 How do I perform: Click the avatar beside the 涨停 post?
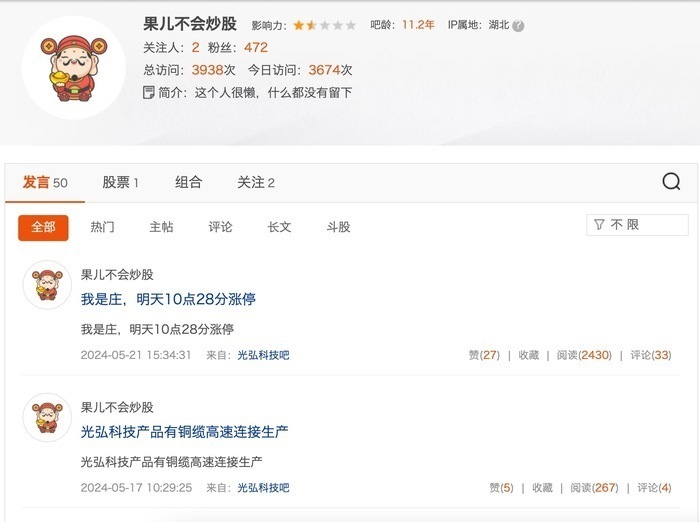[x=47, y=285]
